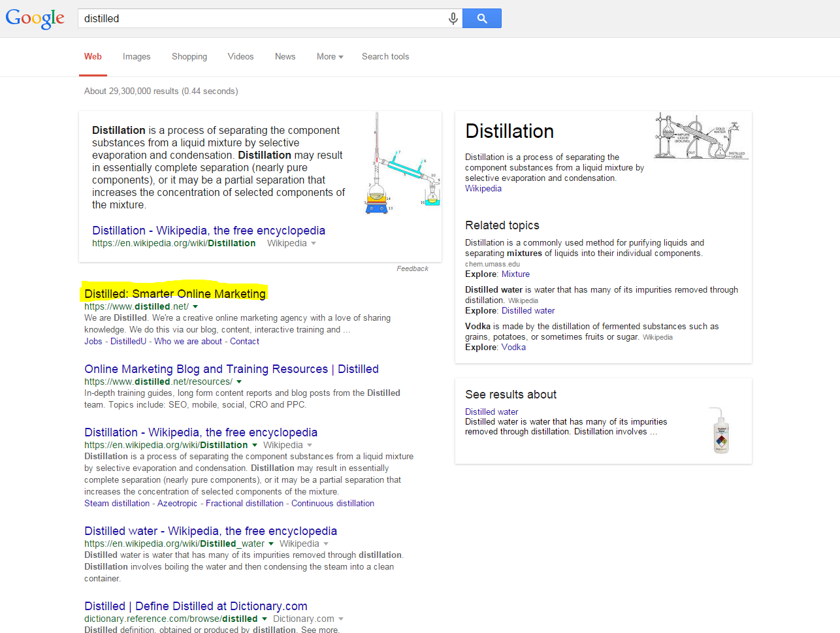Open 'Who we are about' sitelink
The width and height of the screenshot is (840, 633).
[188, 342]
